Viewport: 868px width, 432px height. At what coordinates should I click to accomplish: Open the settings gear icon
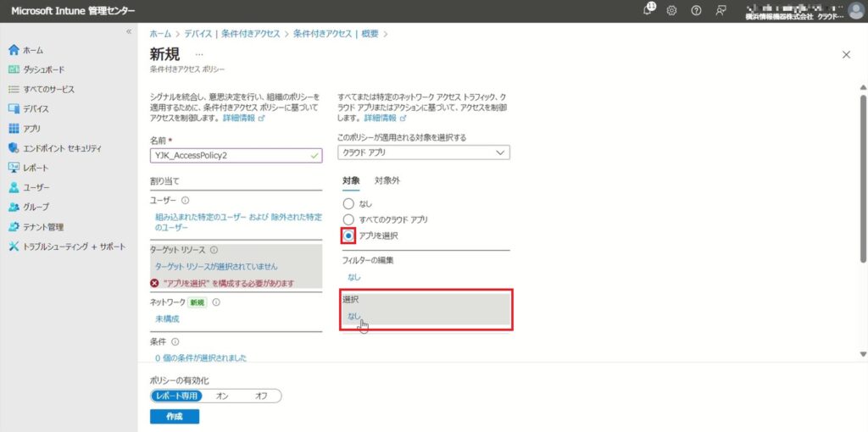coord(671,10)
